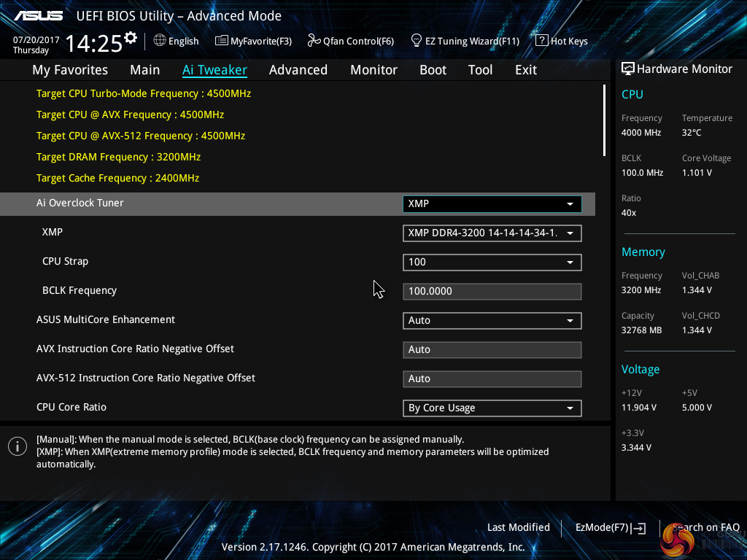Switch to the Boot tab
This screenshot has width=747, height=560.
(x=433, y=70)
